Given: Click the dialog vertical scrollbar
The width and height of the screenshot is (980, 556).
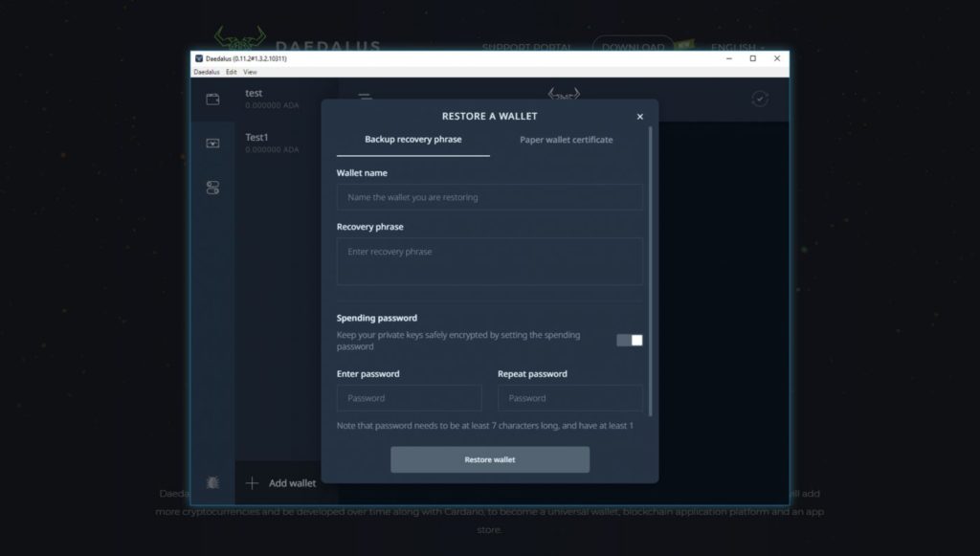Looking at the screenshot, I should coord(651,272).
